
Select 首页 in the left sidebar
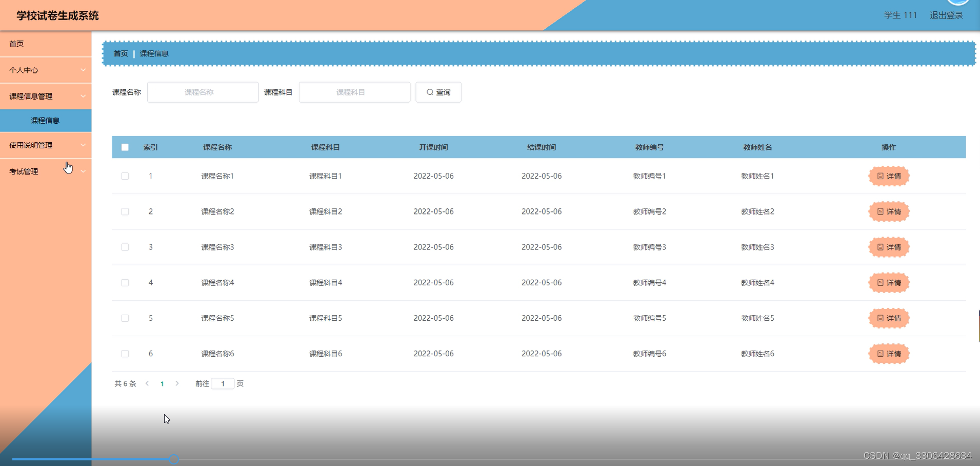[x=16, y=44]
